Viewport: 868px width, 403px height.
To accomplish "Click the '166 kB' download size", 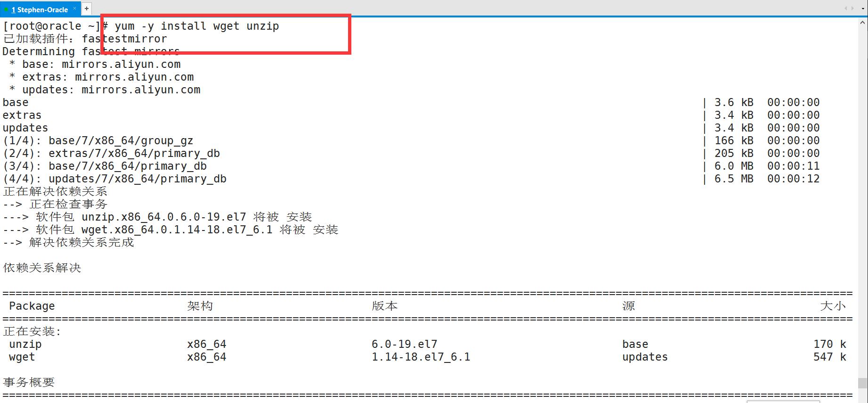I will 734,140.
